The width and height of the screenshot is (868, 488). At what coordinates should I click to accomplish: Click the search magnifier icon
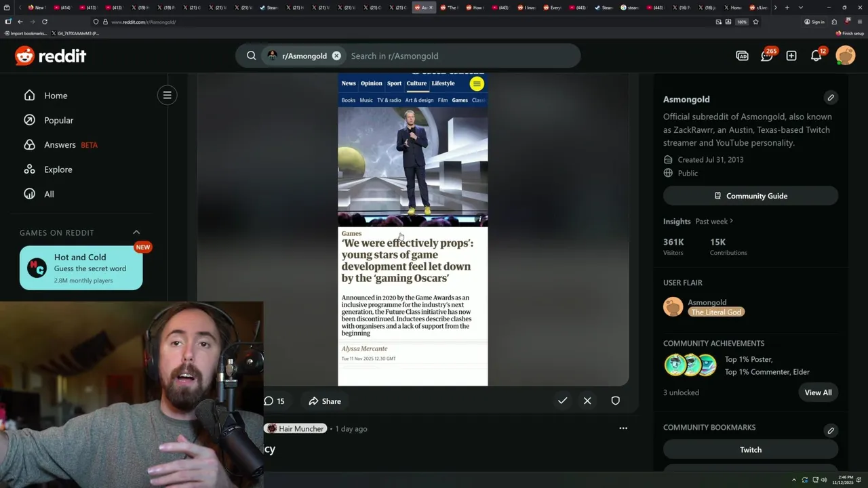(x=252, y=56)
